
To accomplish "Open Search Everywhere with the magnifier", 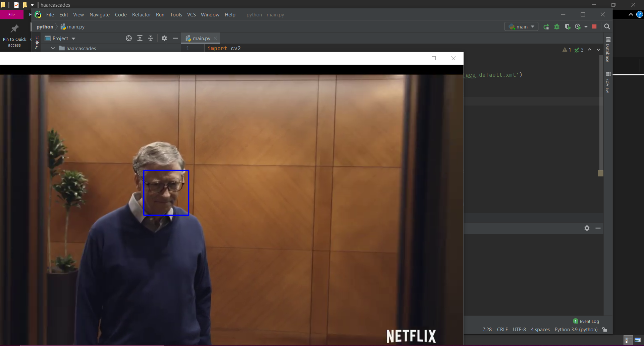I will [607, 26].
